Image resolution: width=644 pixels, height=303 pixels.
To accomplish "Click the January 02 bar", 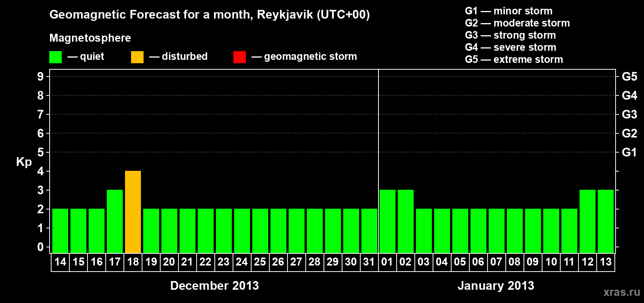I will coord(406,221).
